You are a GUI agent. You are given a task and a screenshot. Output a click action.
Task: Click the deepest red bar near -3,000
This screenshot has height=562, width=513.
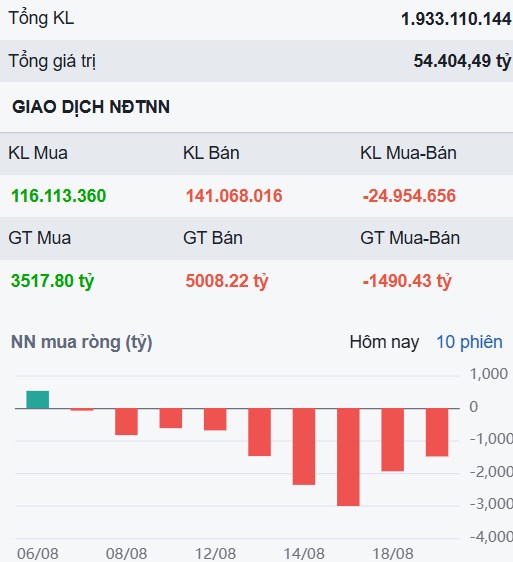point(348,457)
